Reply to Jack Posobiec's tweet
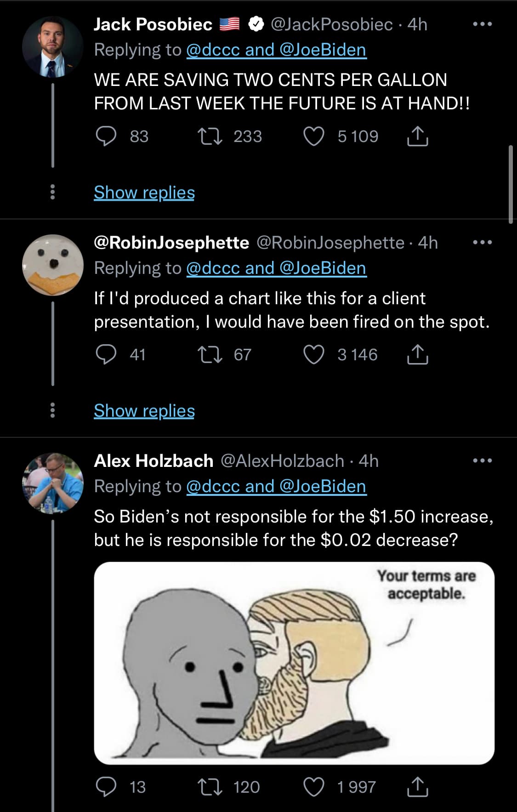The height and width of the screenshot is (812, 517). (x=106, y=136)
